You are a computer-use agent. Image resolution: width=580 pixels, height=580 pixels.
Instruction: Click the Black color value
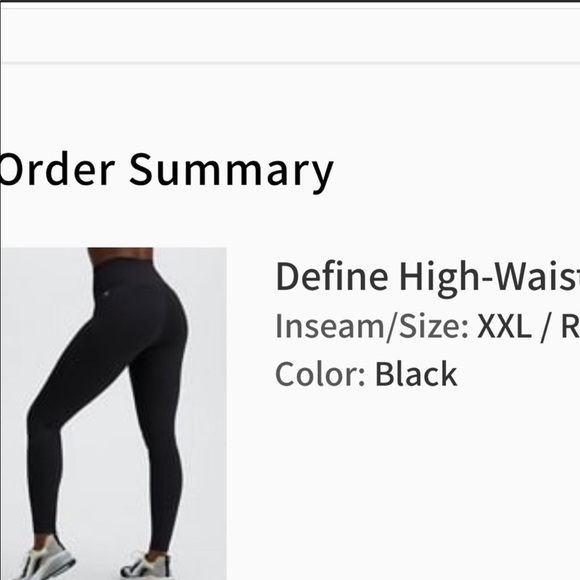[416, 374]
